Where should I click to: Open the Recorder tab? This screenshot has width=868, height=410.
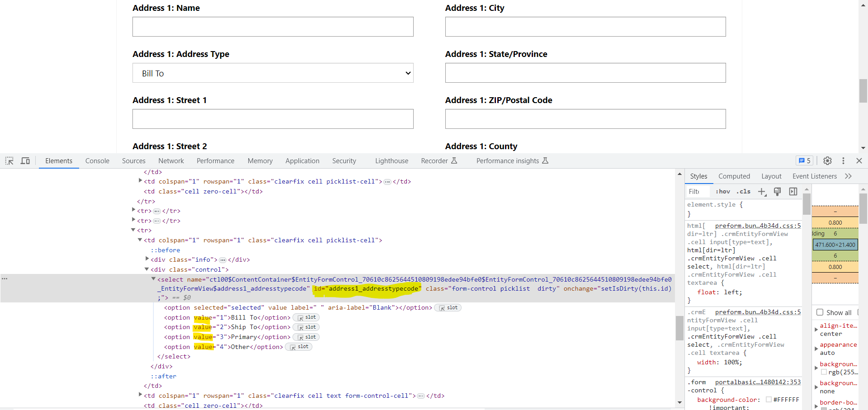pyautogui.click(x=439, y=161)
